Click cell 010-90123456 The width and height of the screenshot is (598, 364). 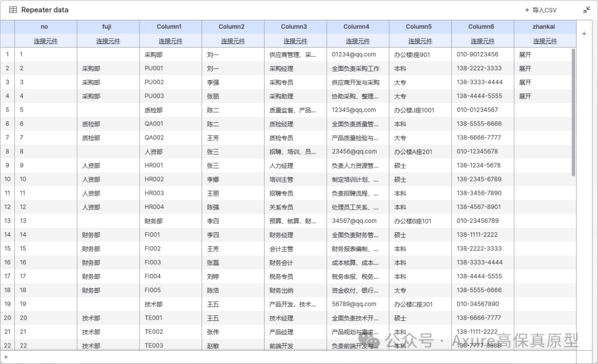tap(483, 55)
